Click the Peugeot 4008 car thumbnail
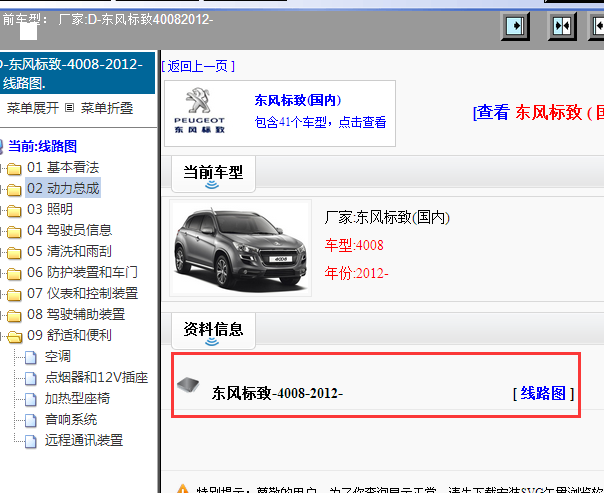Screen dimensions: 604x493 pos(240,248)
